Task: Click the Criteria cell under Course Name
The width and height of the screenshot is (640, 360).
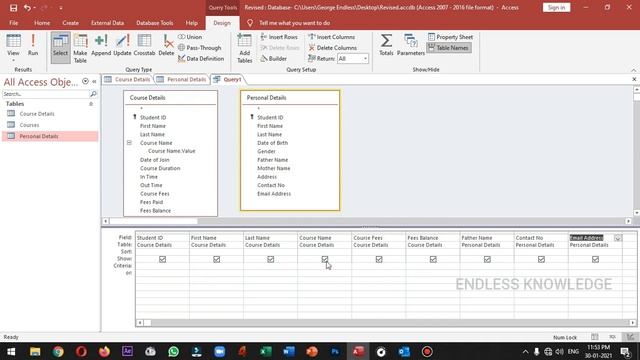Action: pyautogui.click(x=324, y=266)
